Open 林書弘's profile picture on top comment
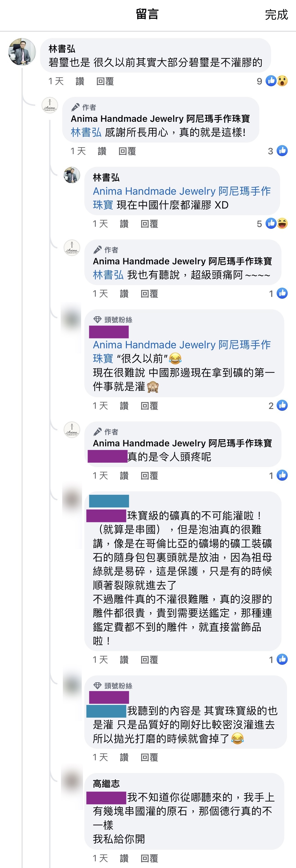The image size is (296, 868). tap(22, 52)
